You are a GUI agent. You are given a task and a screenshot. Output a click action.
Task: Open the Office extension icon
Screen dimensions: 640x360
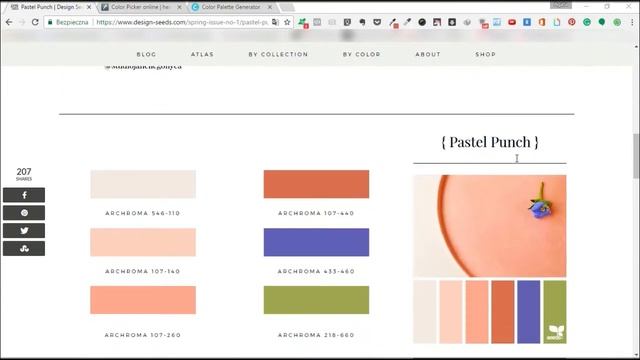[x=542, y=22]
